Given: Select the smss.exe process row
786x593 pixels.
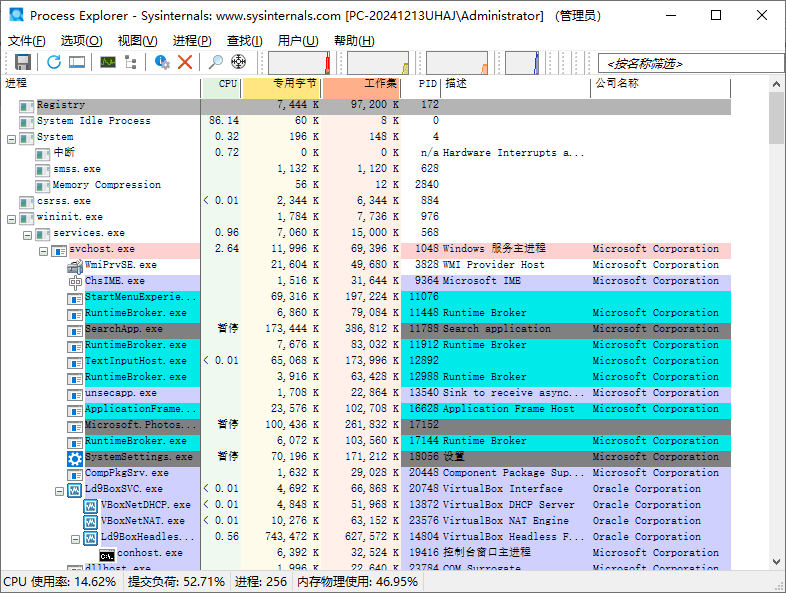Looking at the screenshot, I should [366, 169].
